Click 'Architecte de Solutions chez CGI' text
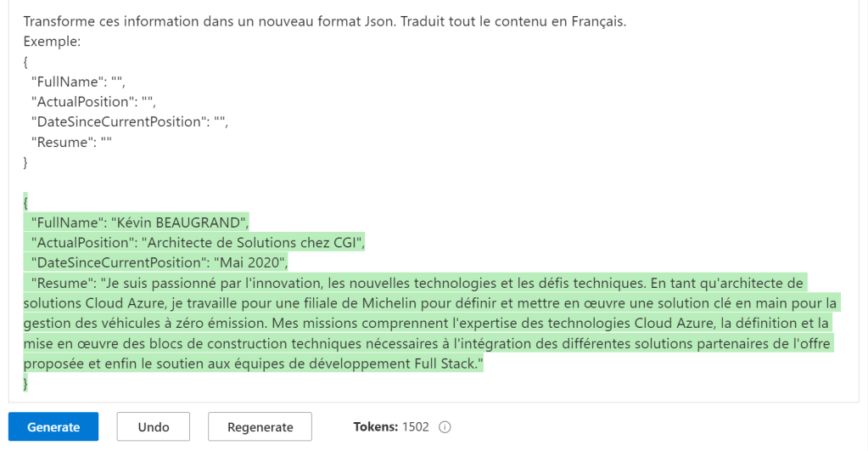The image size is (868, 451). (x=251, y=243)
